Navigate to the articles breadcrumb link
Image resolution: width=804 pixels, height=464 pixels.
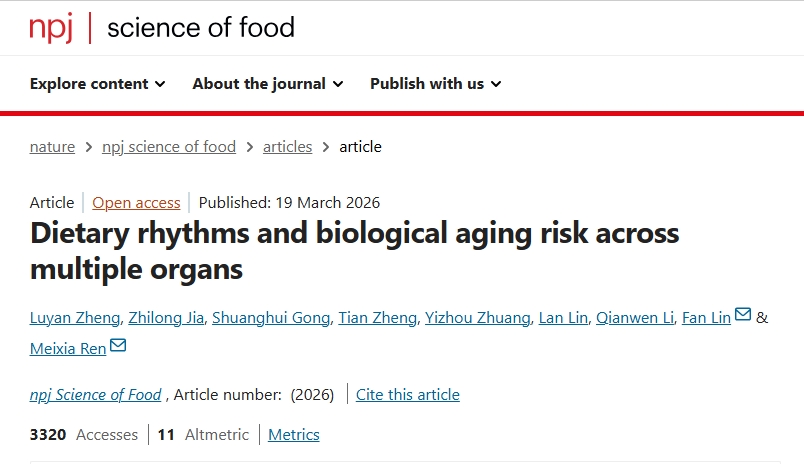[x=287, y=147]
